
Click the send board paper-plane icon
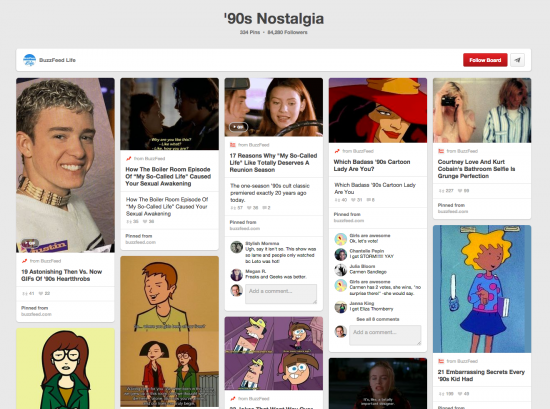pos(517,60)
